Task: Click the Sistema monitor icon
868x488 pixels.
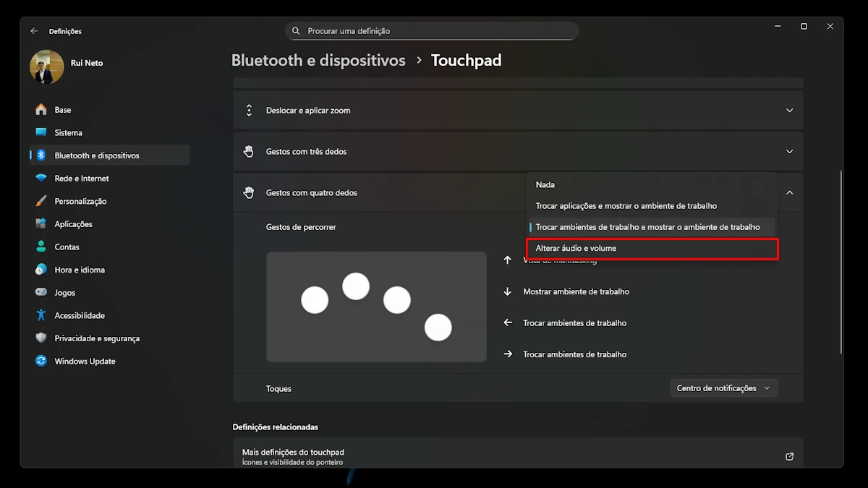Action: point(41,132)
